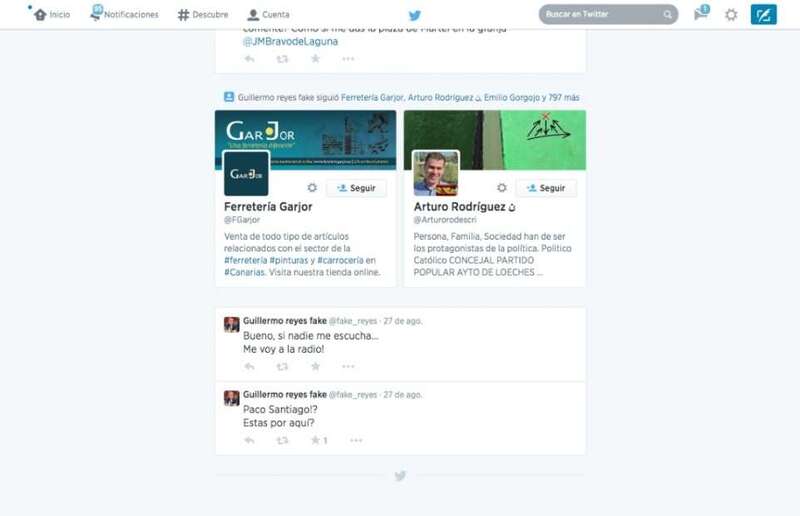Open the Notificaciones tab
Image resolution: width=800 pixels, height=516 pixels.
124,15
